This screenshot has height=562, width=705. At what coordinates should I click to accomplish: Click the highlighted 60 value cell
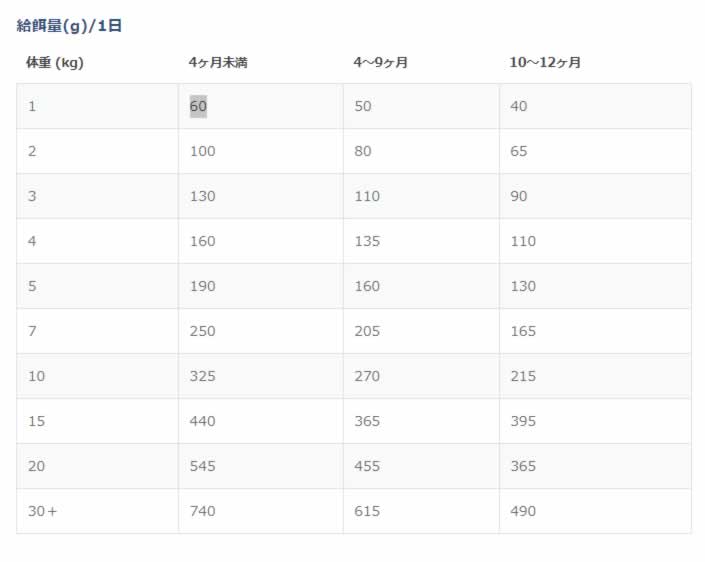198,106
